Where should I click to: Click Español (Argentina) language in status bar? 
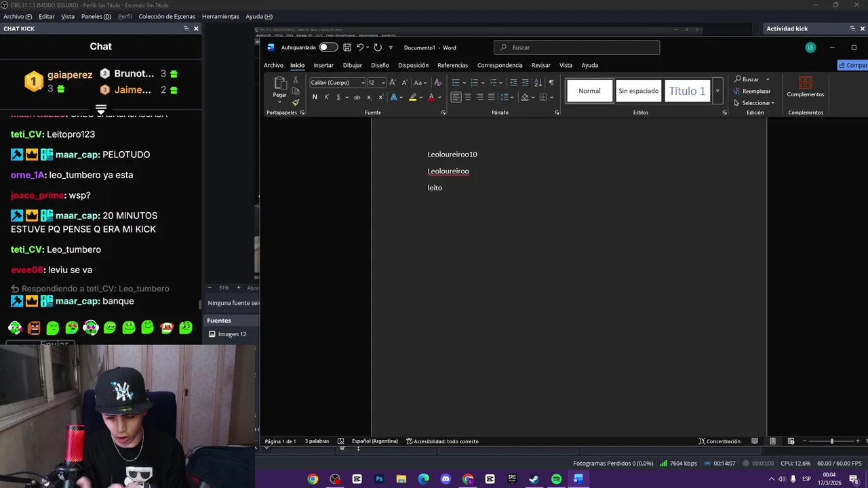(x=375, y=441)
